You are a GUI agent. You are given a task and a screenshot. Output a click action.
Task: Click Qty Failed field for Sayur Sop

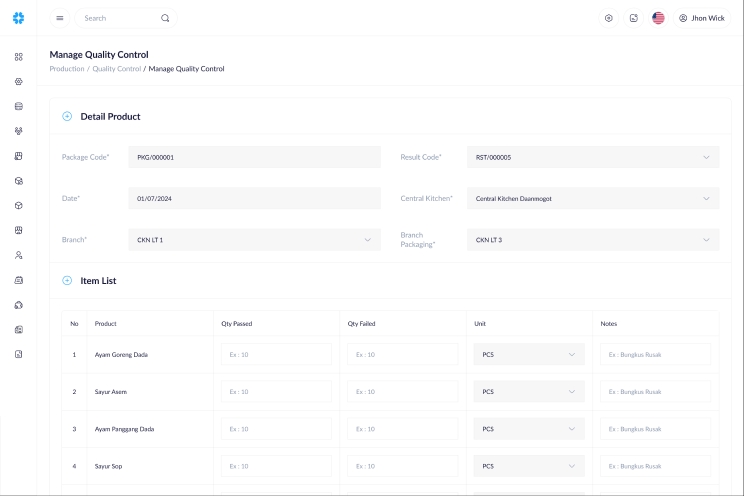(403, 466)
